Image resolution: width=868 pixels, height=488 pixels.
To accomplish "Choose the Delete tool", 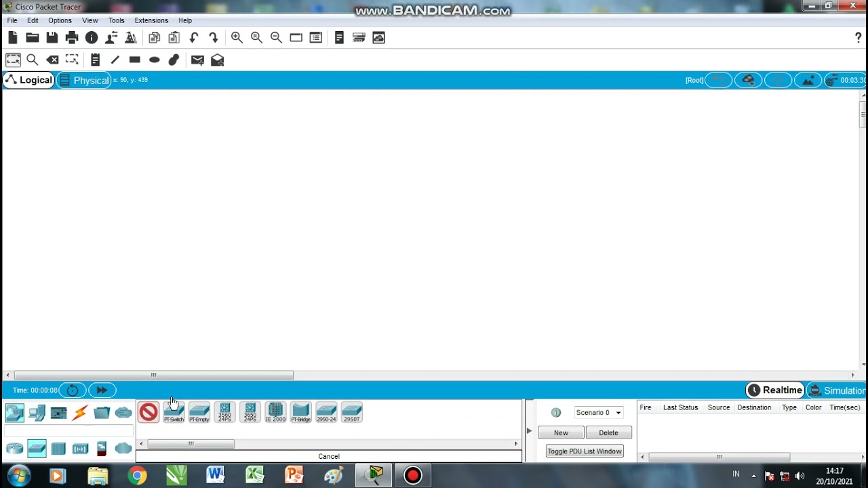I will pos(52,60).
